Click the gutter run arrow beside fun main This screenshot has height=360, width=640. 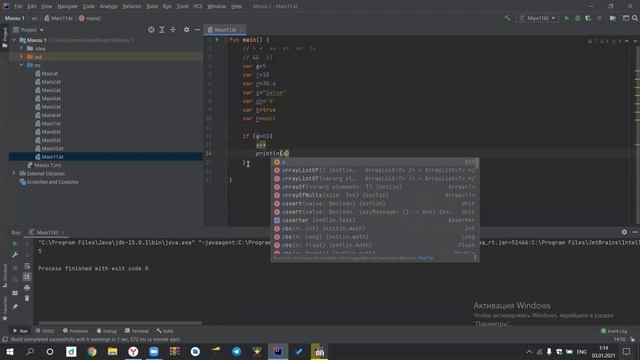[217, 40]
